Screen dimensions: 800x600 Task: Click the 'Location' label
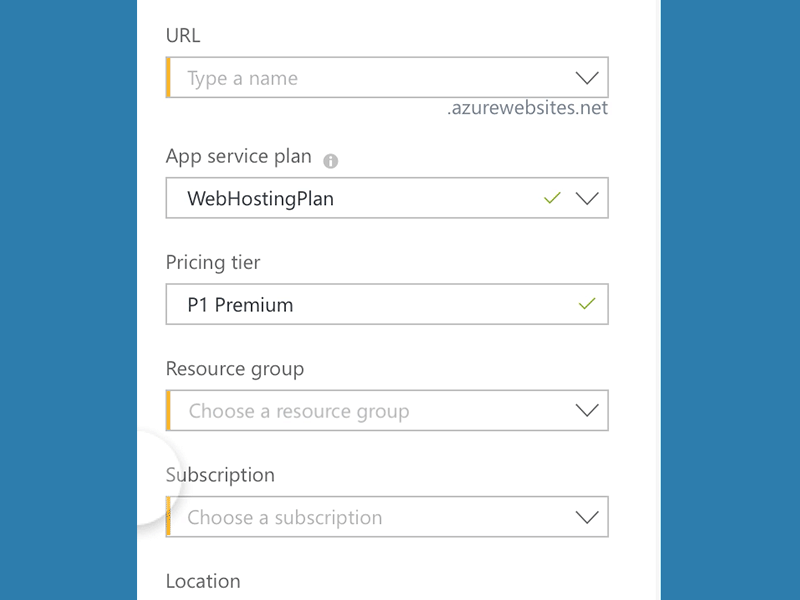203,581
